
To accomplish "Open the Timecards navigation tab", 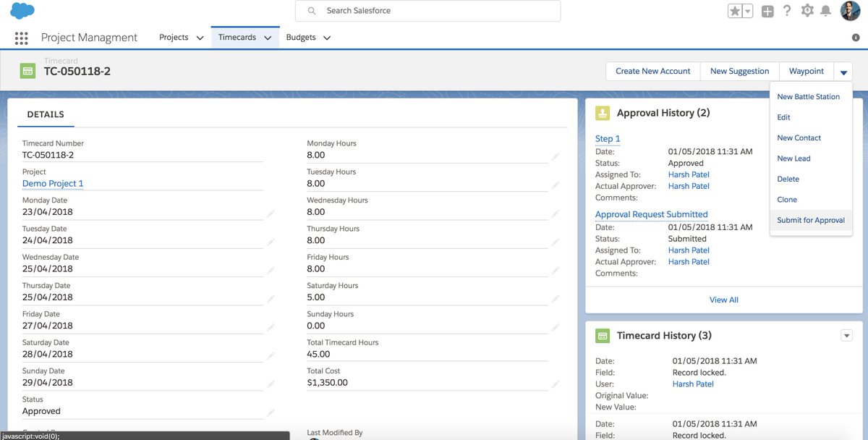I will click(237, 37).
